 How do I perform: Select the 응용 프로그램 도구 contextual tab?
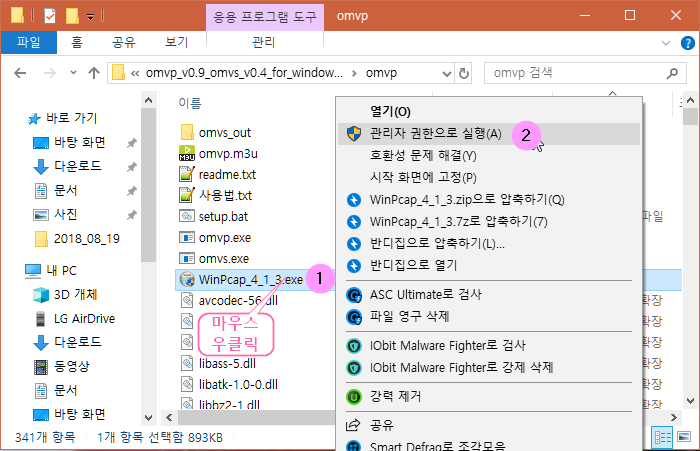pyautogui.click(x=265, y=17)
